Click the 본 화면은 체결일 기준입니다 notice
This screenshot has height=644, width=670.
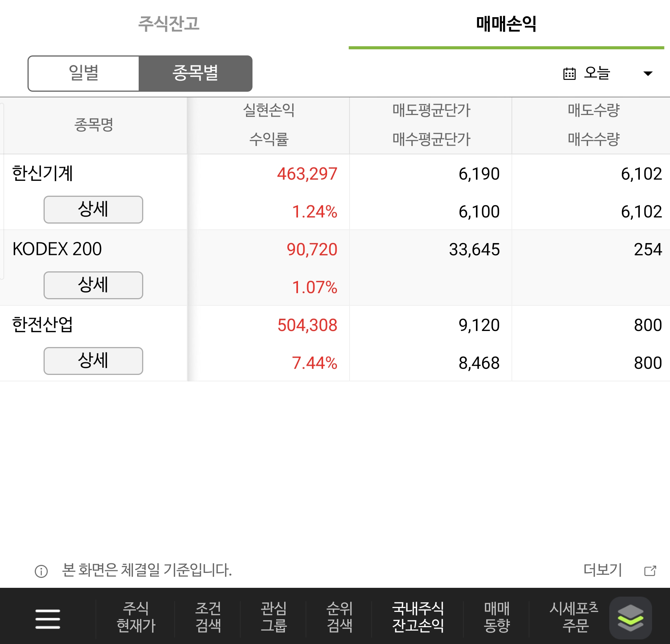pos(147,570)
